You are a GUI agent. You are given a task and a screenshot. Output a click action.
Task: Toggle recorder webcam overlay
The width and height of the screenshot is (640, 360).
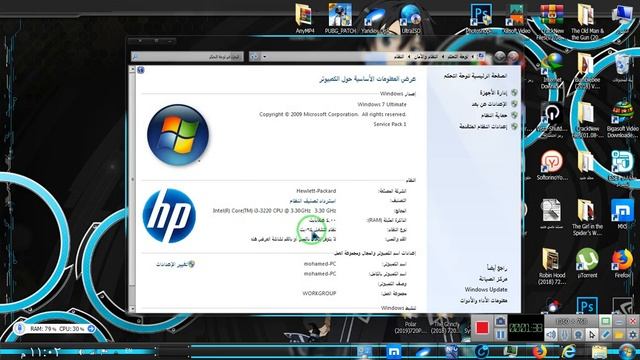(x=578, y=335)
